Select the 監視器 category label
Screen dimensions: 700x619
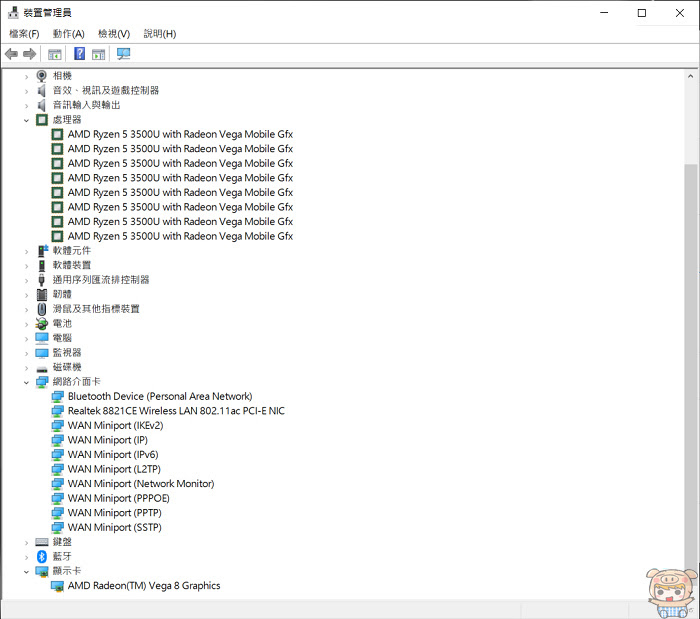pos(67,353)
